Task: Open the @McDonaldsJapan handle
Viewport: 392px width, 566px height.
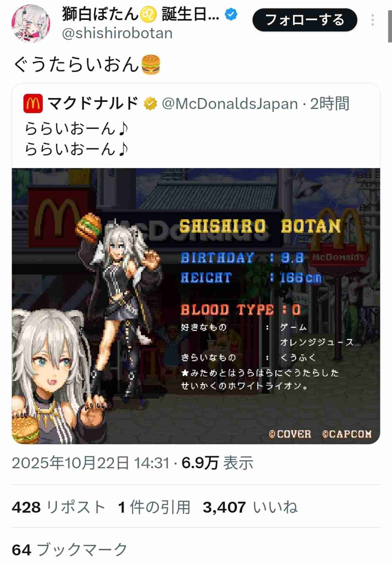Action: click(230, 104)
